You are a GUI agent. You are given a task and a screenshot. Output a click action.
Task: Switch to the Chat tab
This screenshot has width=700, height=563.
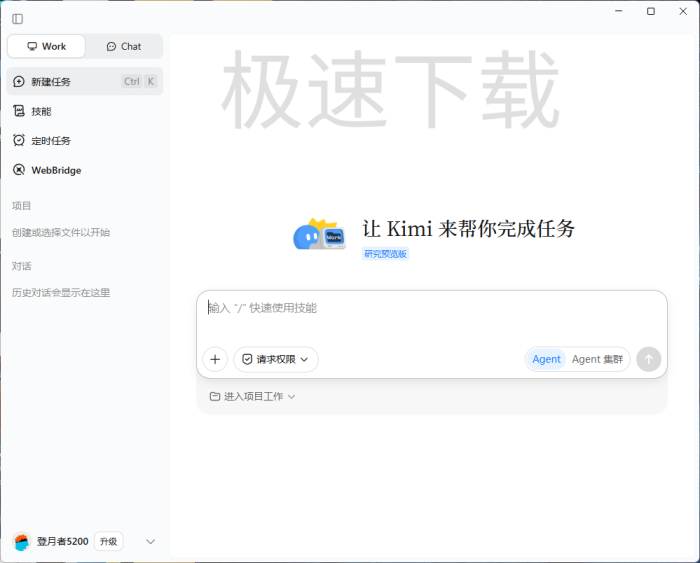124,46
